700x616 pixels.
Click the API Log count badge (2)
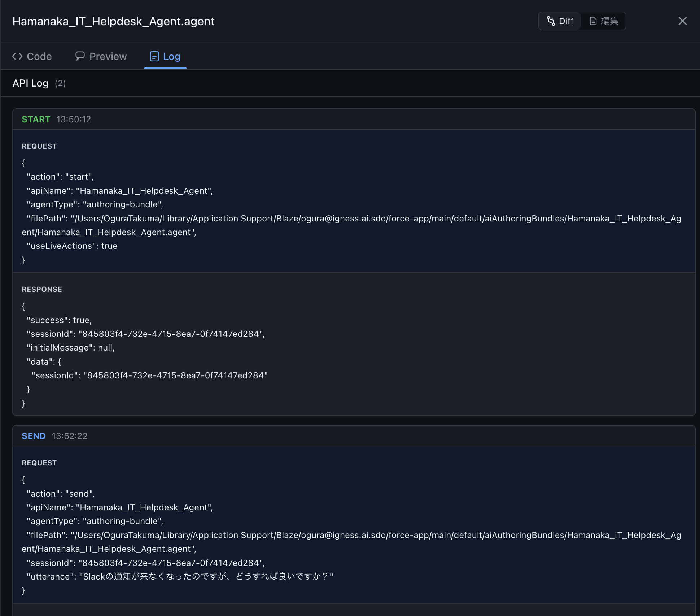[x=60, y=83]
